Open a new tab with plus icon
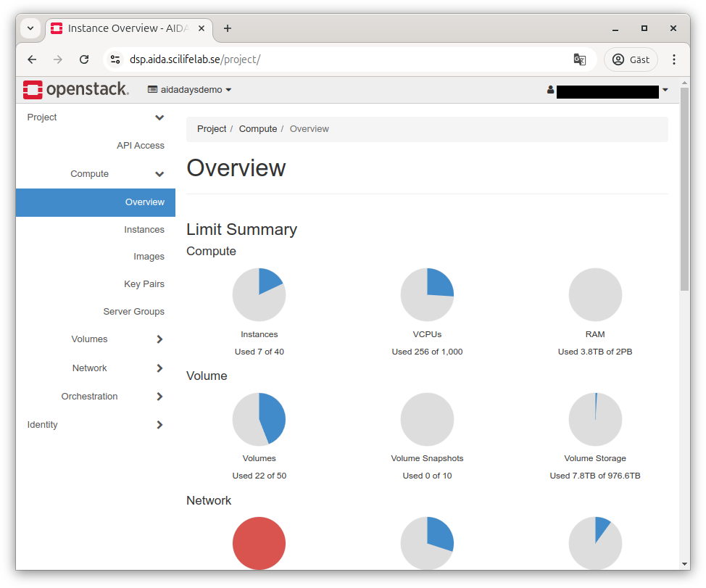The width and height of the screenshot is (706, 588). (x=228, y=28)
